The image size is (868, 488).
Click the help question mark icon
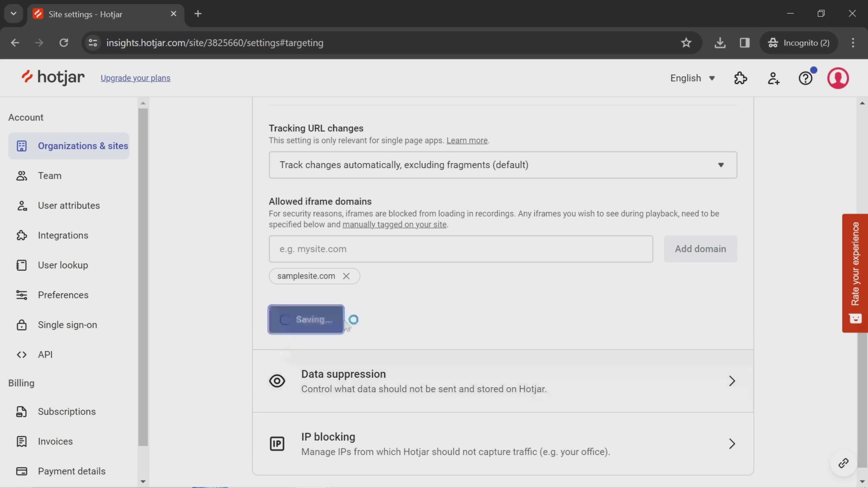(806, 78)
